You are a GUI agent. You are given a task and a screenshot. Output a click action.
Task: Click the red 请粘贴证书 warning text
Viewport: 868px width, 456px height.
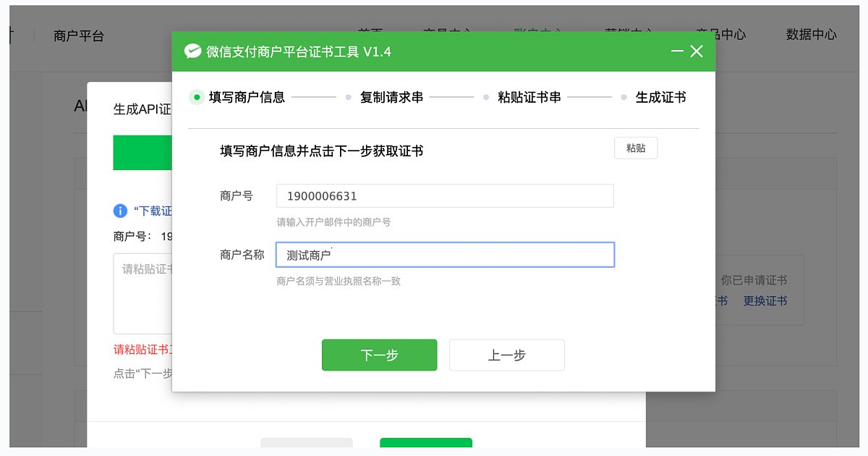(x=142, y=350)
